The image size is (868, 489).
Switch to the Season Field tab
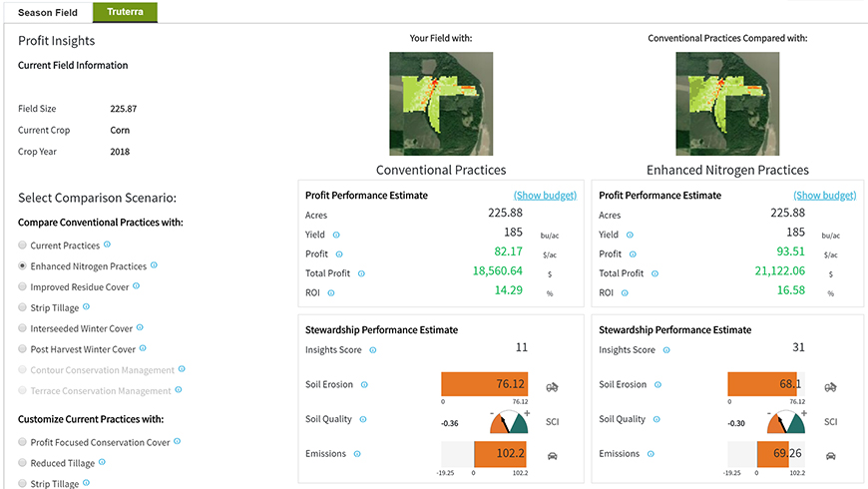(x=47, y=13)
